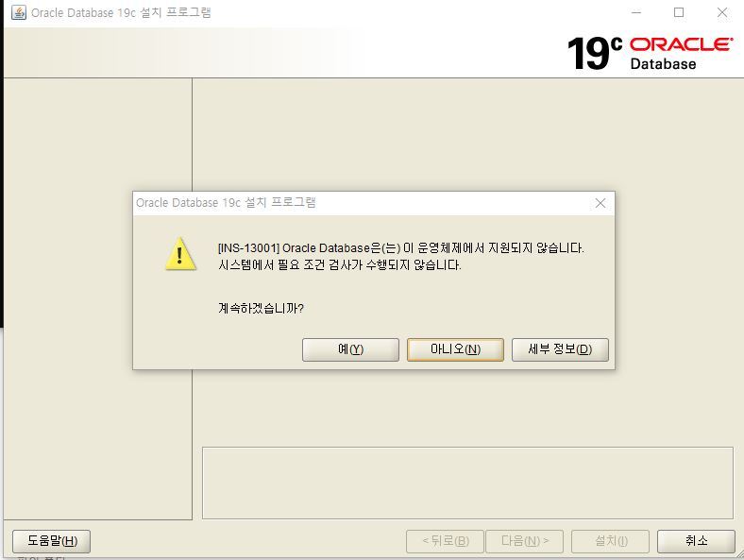Close the main Oracle installer window

pyautogui.click(x=722, y=13)
